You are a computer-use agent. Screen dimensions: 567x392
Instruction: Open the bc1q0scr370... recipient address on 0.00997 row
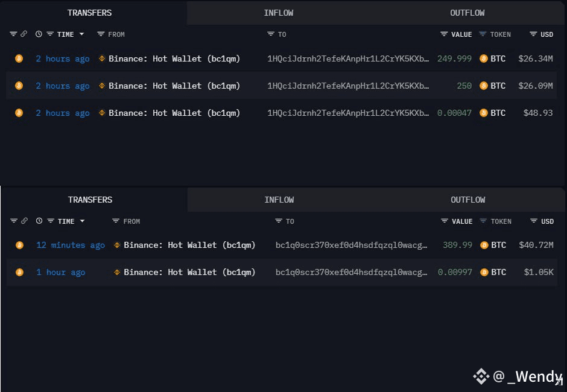[351, 273]
